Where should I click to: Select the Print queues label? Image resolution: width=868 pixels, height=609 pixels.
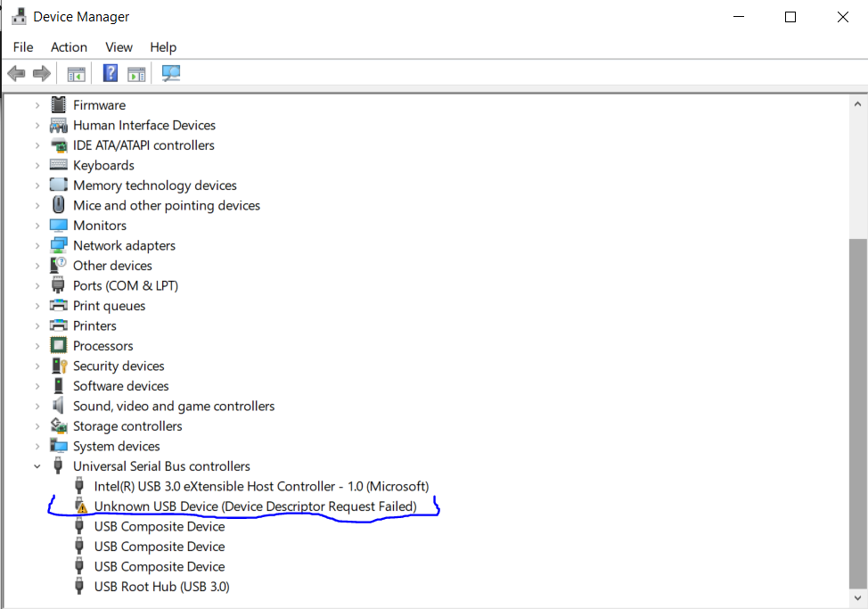(x=109, y=306)
